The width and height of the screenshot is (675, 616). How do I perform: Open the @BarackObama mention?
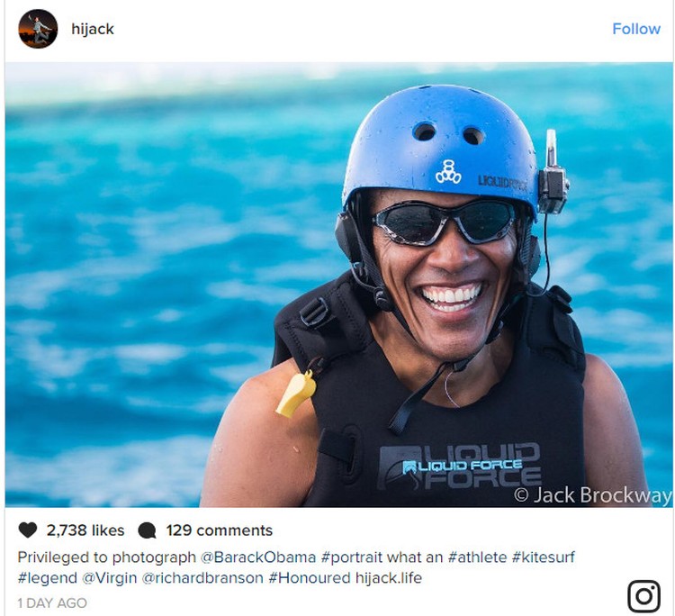point(258,557)
